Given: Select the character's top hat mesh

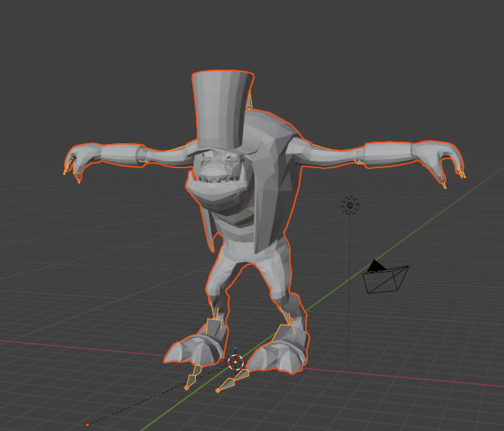Looking at the screenshot, I should pos(222,111).
